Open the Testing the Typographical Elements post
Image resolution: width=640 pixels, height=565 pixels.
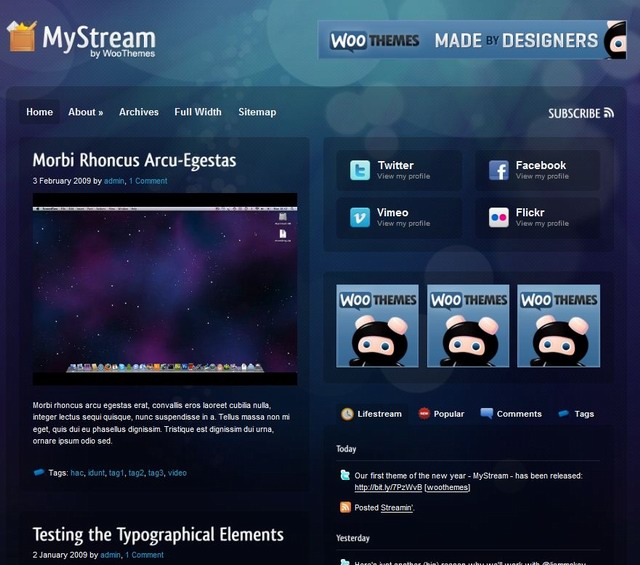tap(158, 534)
